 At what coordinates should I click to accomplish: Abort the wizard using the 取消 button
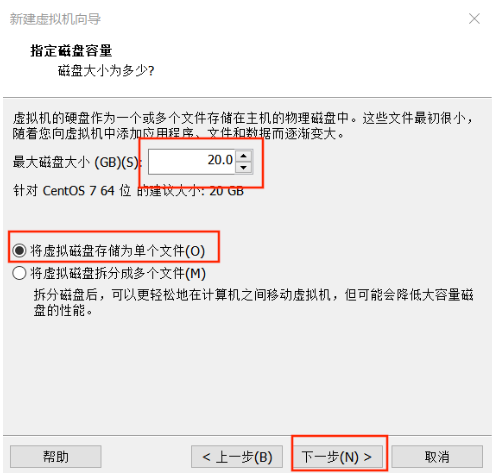437,457
